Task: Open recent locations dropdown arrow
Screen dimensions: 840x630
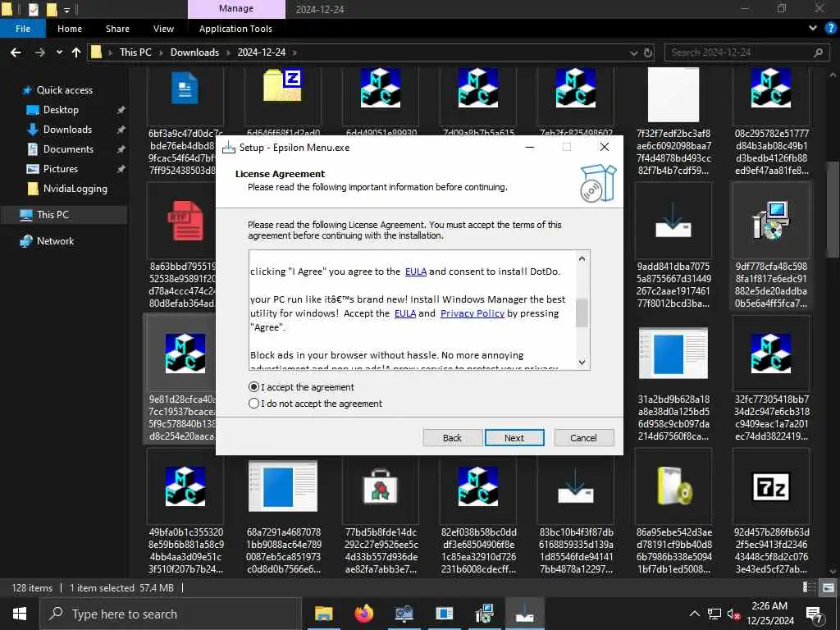Action: click(59, 52)
